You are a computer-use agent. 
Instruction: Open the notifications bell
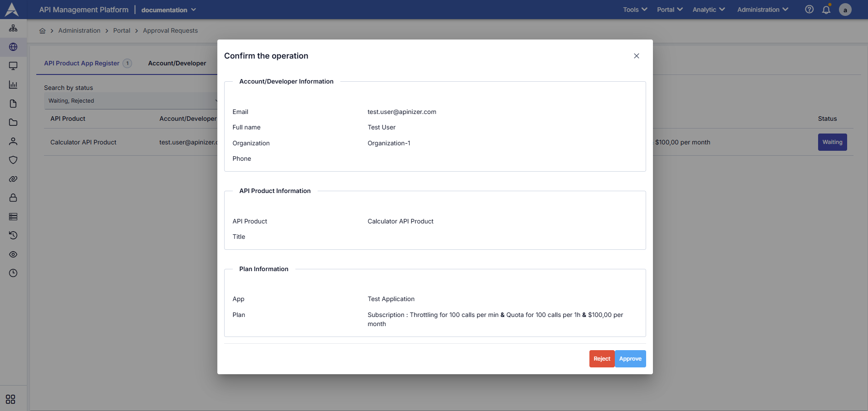(x=826, y=10)
